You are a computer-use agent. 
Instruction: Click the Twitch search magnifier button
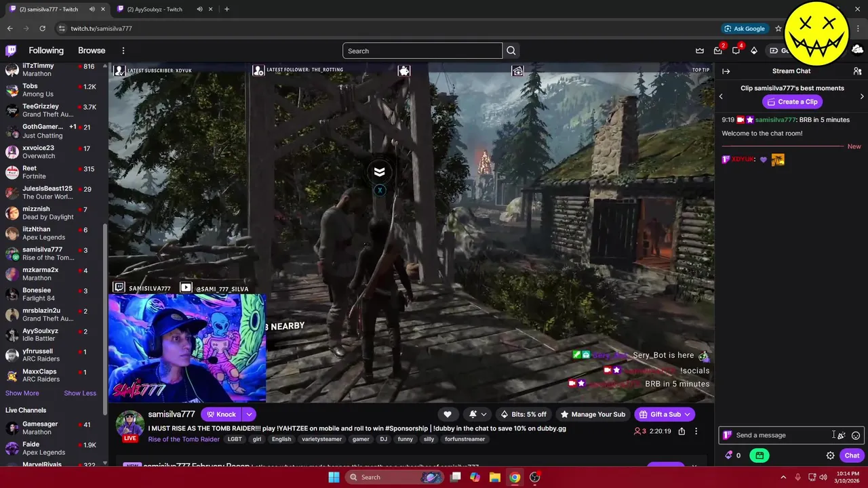tap(511, 51)
